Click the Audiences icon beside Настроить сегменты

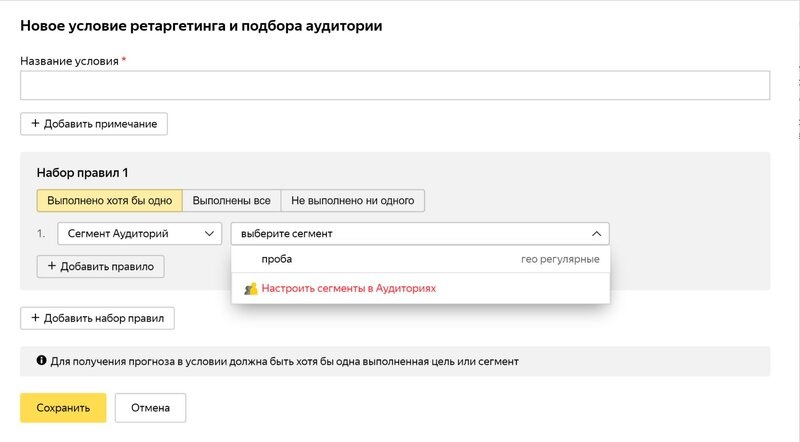pyautogui.click(x=251, y=288)
